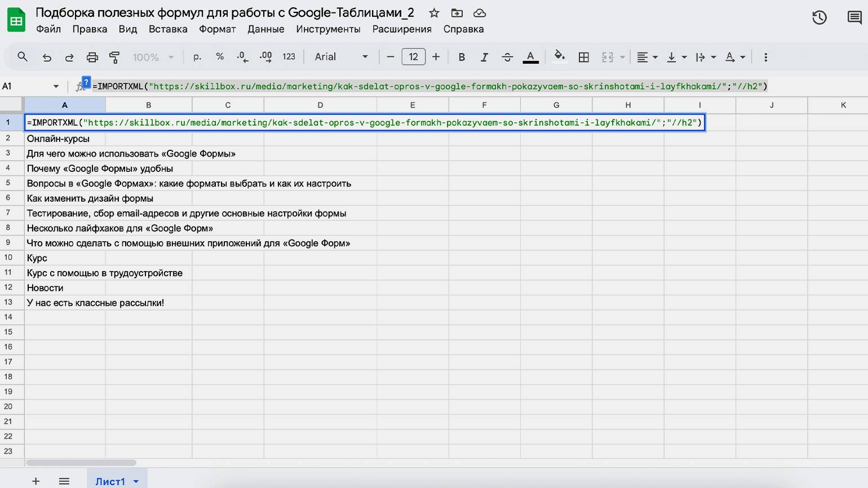
Task: Expand merge cells dropdown arrow
Action: point(622,57)
